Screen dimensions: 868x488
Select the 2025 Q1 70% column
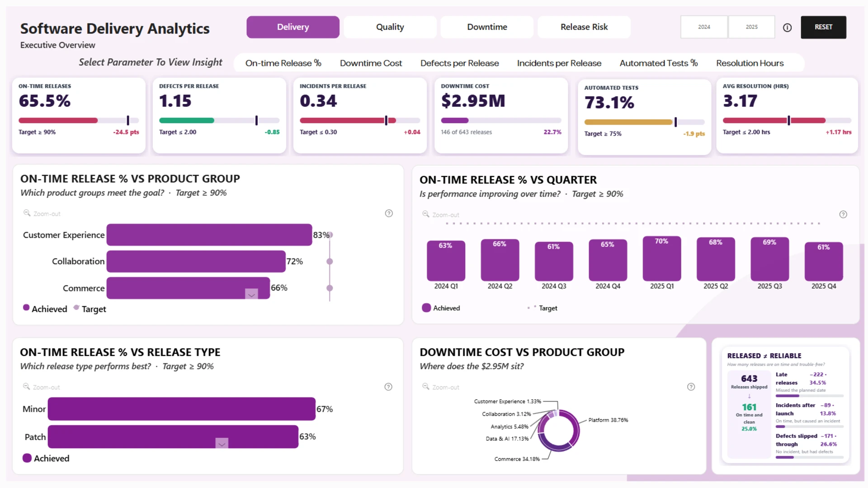click(662, 258)
